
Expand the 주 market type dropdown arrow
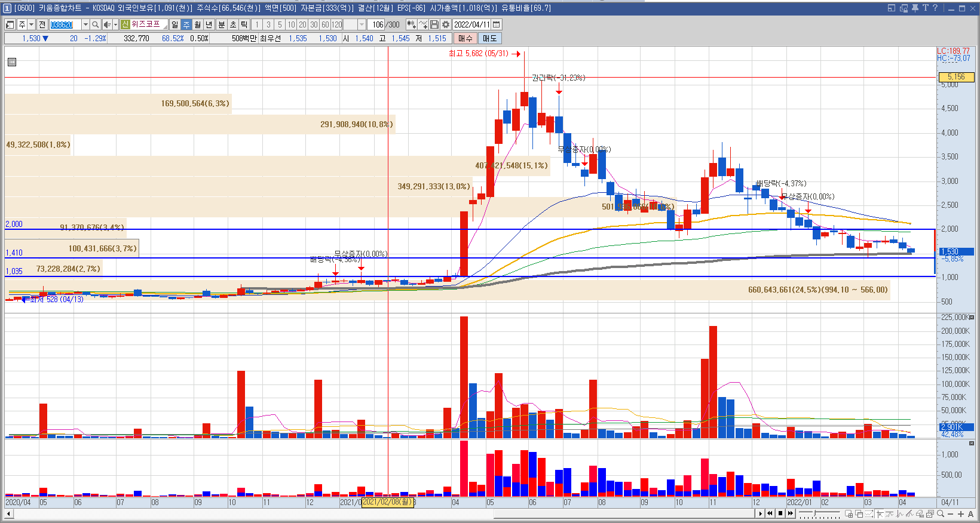31,24
